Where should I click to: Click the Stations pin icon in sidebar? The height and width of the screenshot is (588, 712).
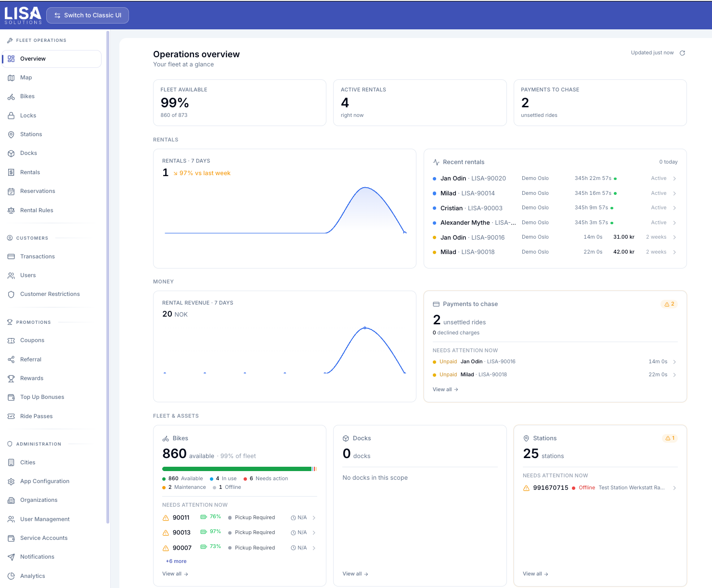[11, 135]
